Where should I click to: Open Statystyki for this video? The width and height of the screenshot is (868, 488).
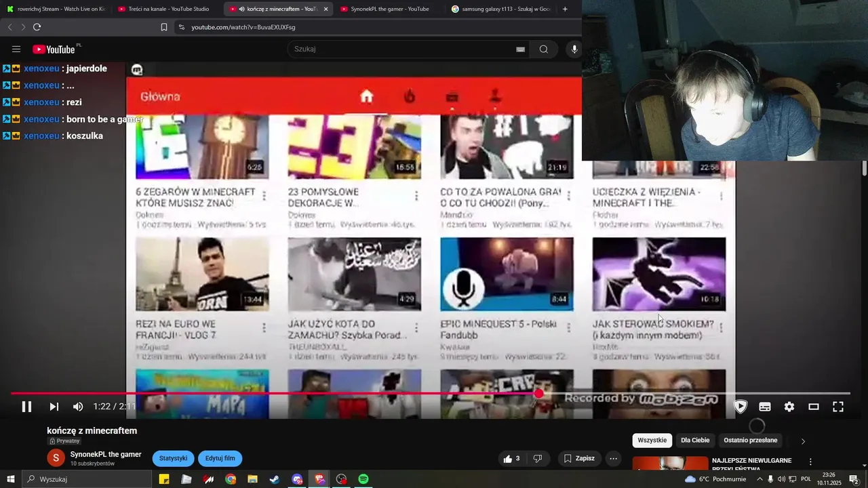coord(173,459)
